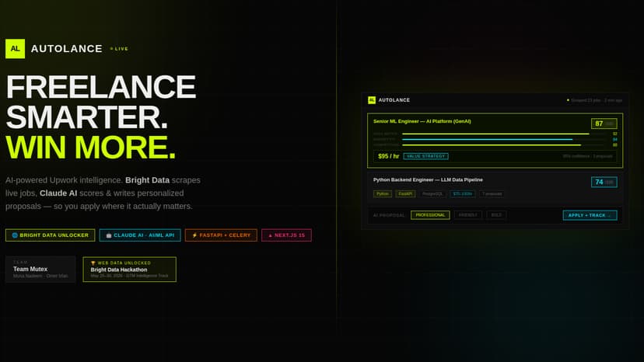644x362 pixels.
Task: Click the globe icon in Bright Data Unlocker badge
Action: point(15,235)
